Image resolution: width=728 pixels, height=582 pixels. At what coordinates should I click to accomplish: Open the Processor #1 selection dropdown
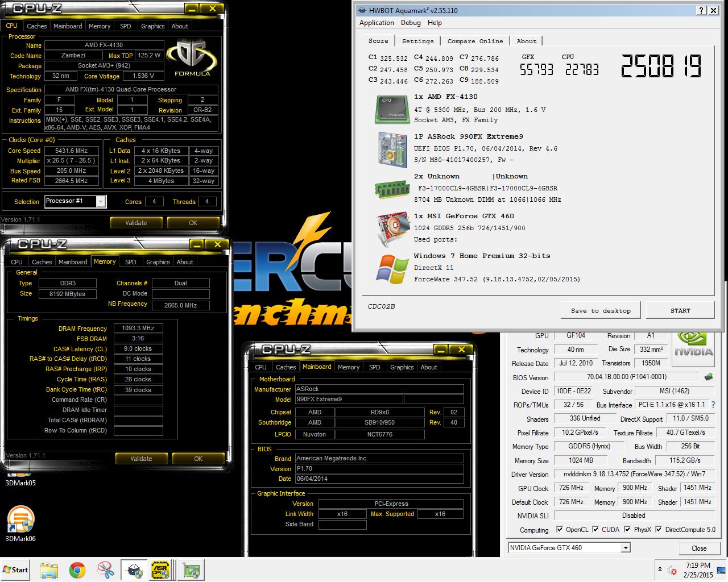pyautogui.click(x=101, y=201)
